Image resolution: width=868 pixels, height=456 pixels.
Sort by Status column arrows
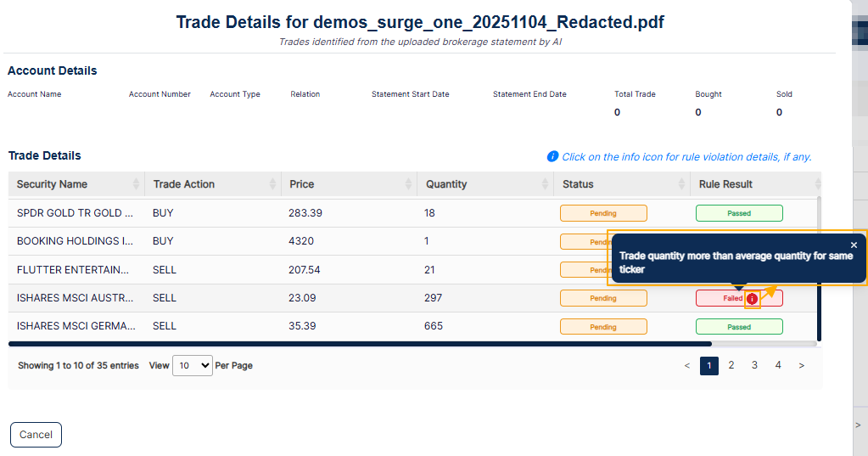pyautogui.click(x=681, y=184)
